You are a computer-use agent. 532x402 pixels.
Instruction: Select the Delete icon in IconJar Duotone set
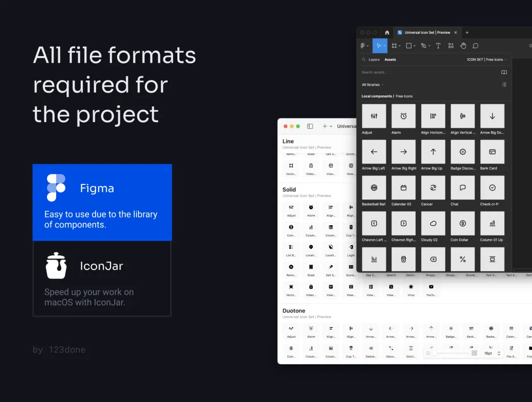[371, 351]
